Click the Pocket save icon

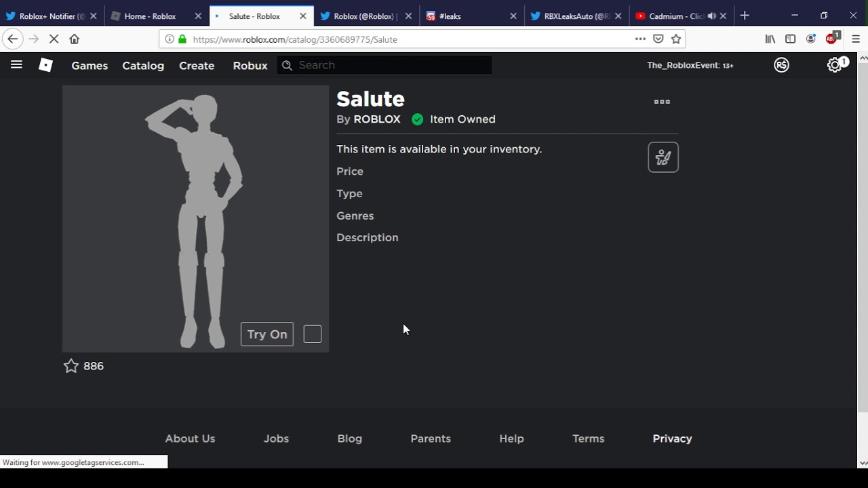pyautogui.click(x=658, y=39)
